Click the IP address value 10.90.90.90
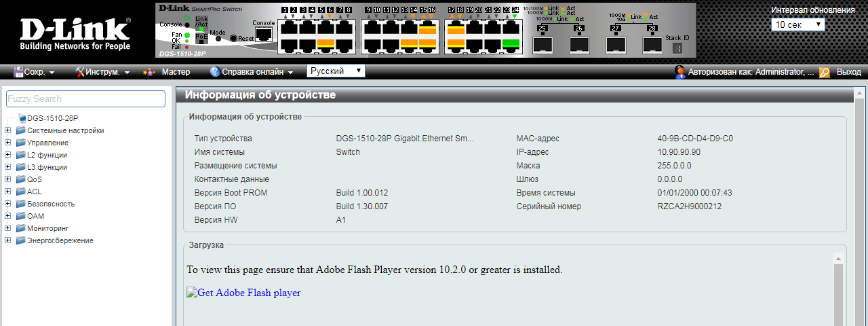The height and width of the screenshot is (326, 868). (679, 152)
